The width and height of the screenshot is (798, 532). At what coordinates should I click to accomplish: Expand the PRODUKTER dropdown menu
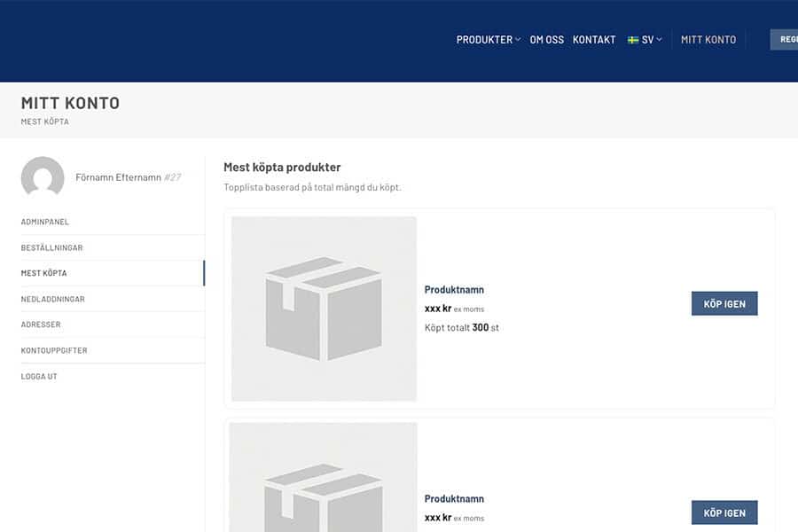(x=485, y=39)
